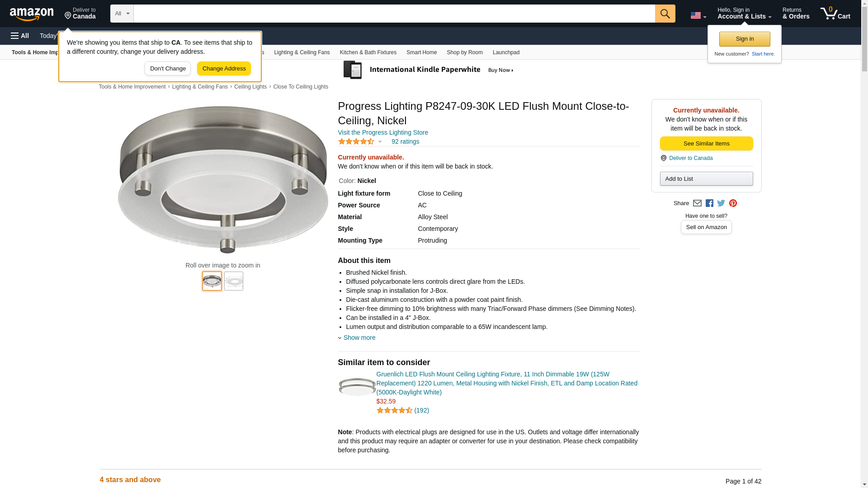The height and width of the screenshot is (488, 868).
Task: Open the search category dropdown
Action: click(x=122, y=14)
